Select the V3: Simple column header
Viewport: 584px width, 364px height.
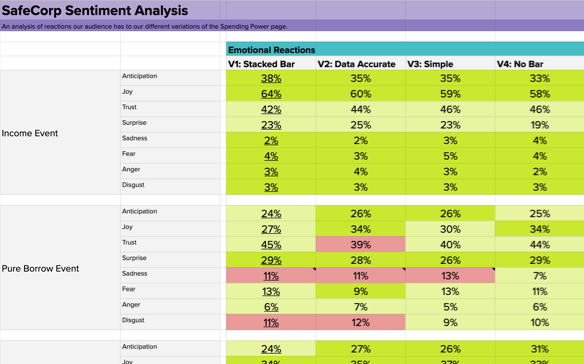coord(430,64)
